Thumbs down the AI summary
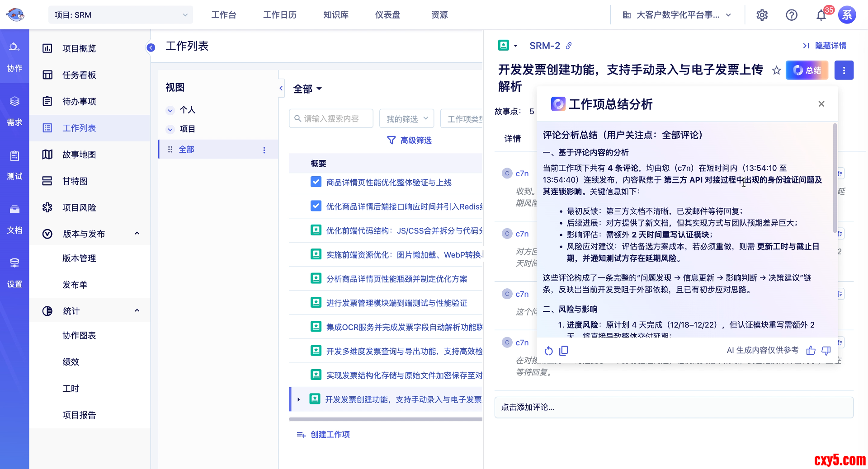Screen dimensions: 868x469 tap(826, 350)
